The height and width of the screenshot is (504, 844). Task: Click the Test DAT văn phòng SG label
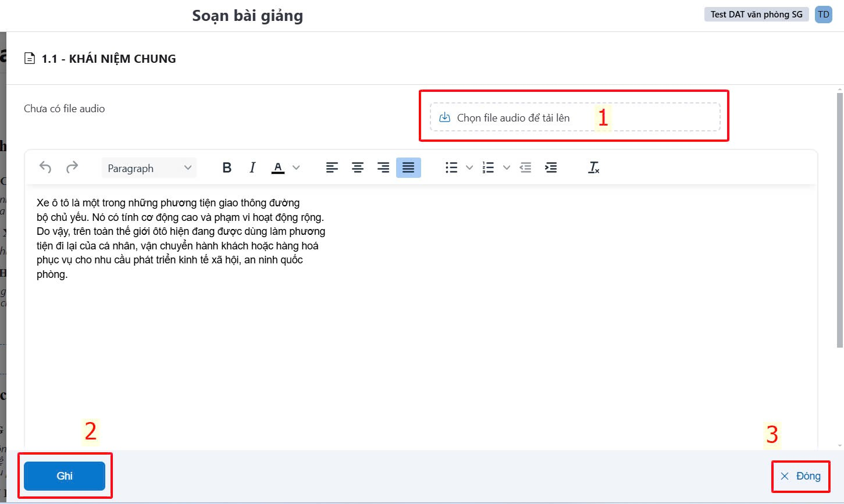pyautogui.click(x=756, y=15)
